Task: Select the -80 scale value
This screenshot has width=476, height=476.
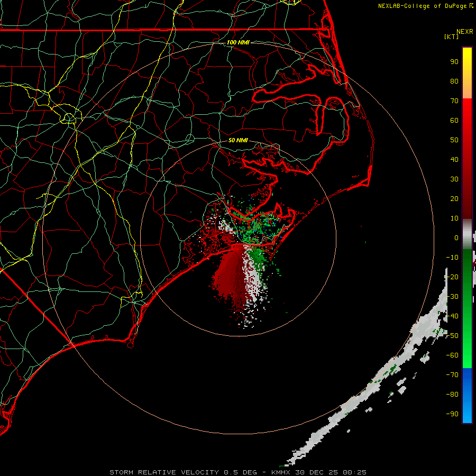Action: (x=452, y=395)
